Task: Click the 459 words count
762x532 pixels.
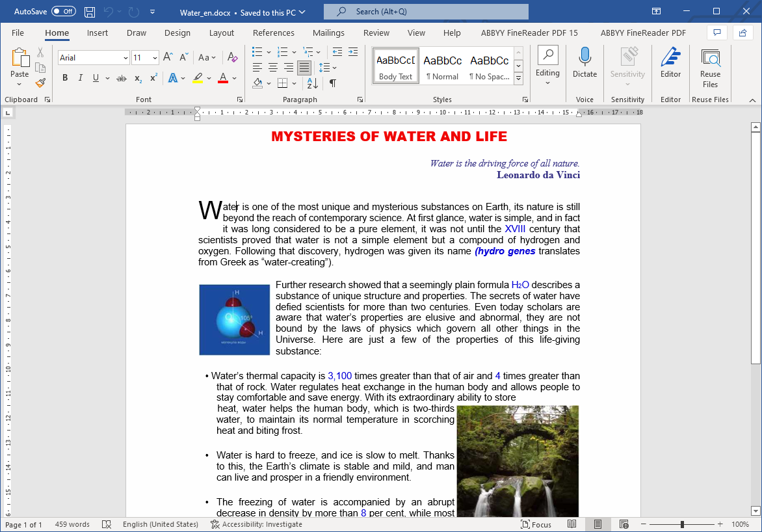Action: pos(72,524)
